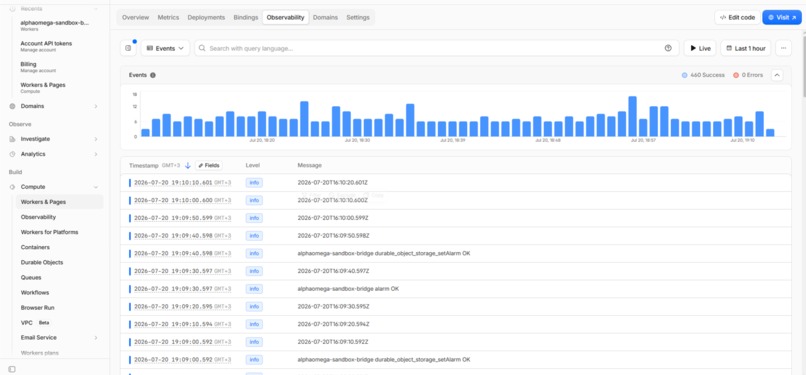806x375 pixels.
Task: Click the Events info icon
Action: point(153,75)
